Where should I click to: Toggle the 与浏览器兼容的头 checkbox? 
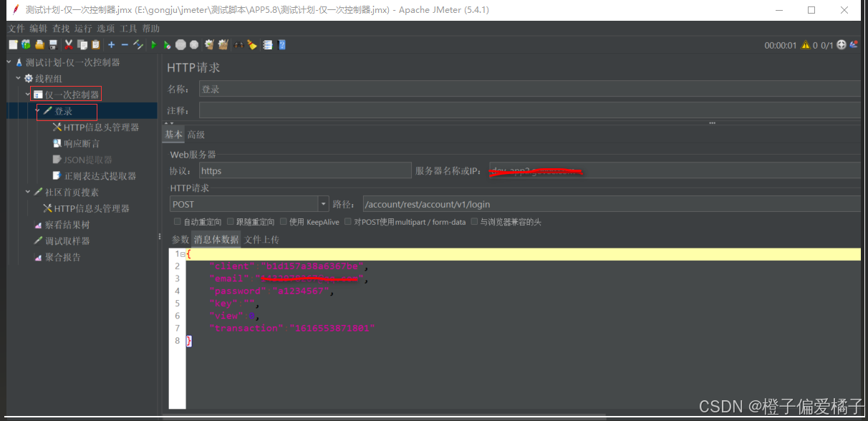pos(474,222)
